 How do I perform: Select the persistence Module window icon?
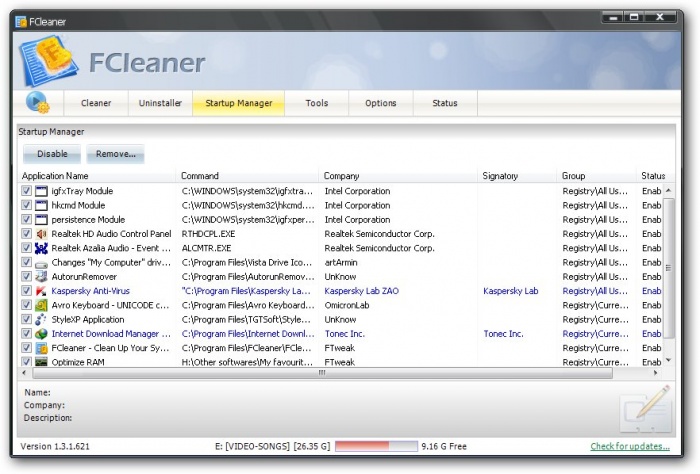coord(41,220)
